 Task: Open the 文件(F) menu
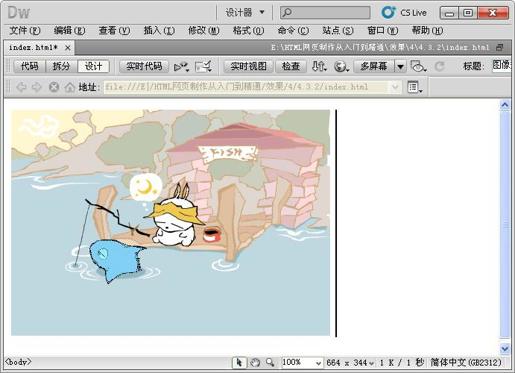(25, 31)
